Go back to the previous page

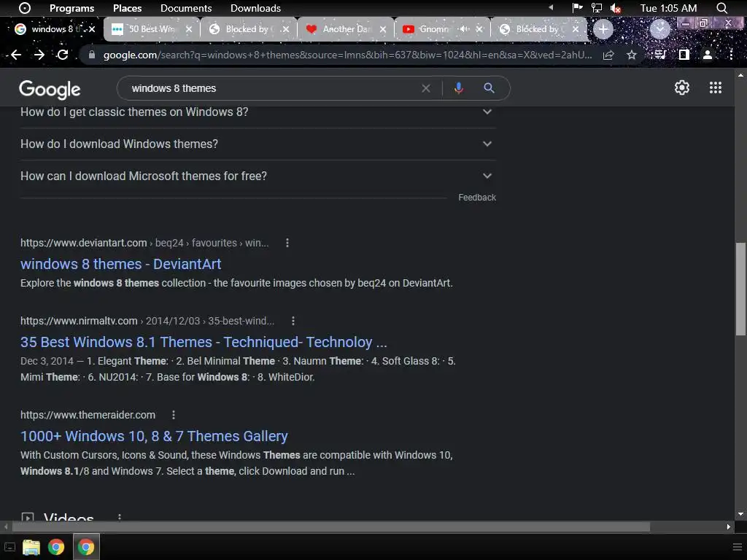[16, 55]
